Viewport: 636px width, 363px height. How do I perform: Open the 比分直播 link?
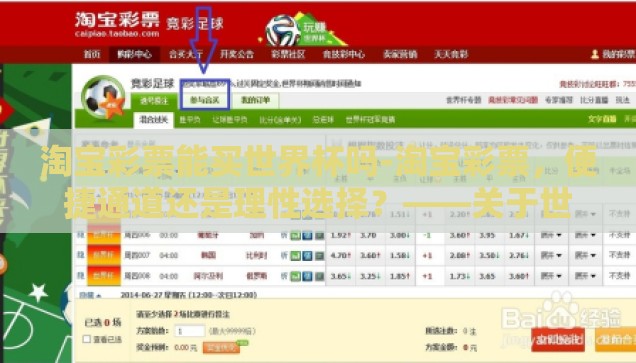(594, 100)
